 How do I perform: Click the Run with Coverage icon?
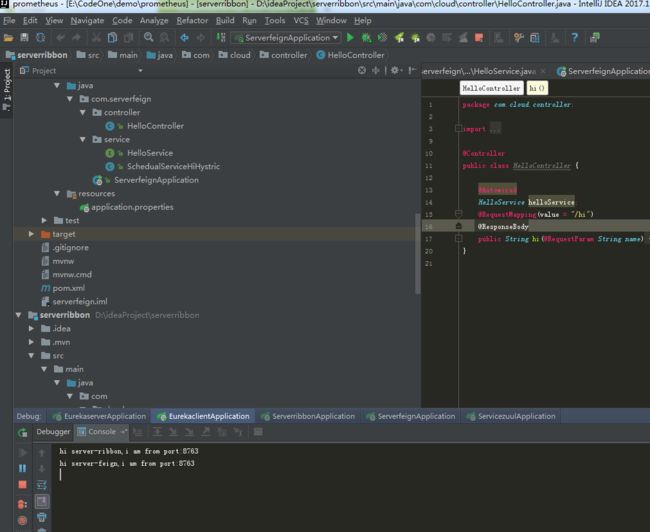(x=382, y=38)
